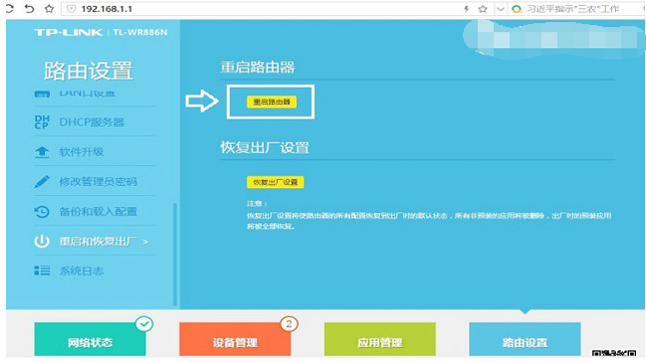Click the 重启路由器 section heading
The height and width of the screenshot is (362, 646).
pyautogui.click(x=257, y=67)
